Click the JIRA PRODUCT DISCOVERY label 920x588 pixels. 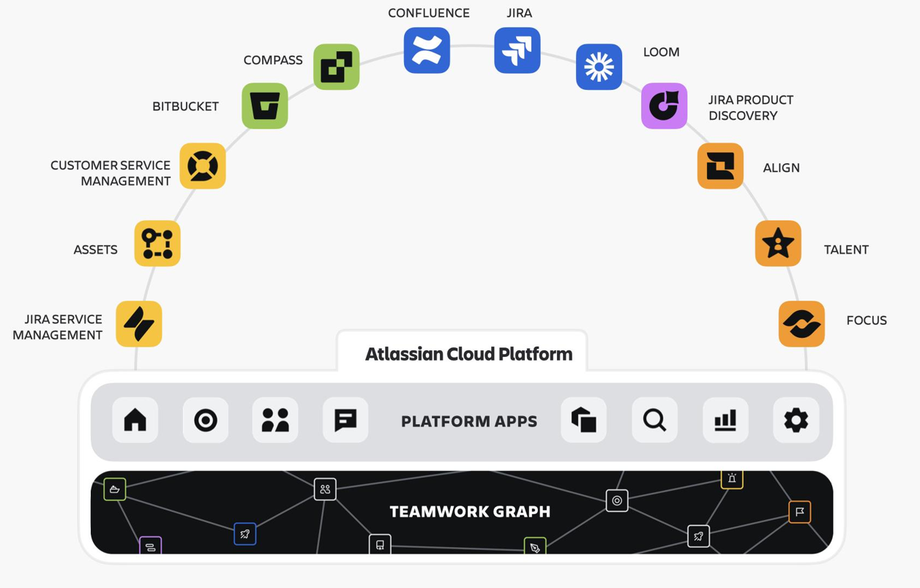[751, 108]
